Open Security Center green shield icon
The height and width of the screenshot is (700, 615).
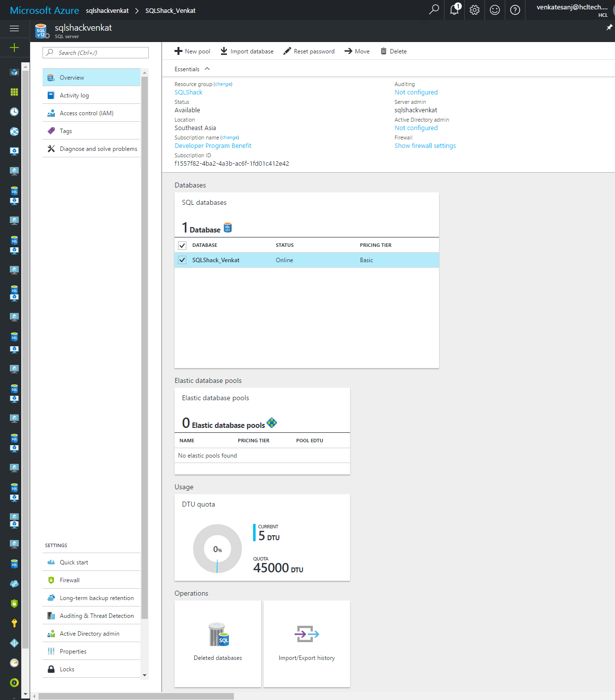(x=14, y=604)
